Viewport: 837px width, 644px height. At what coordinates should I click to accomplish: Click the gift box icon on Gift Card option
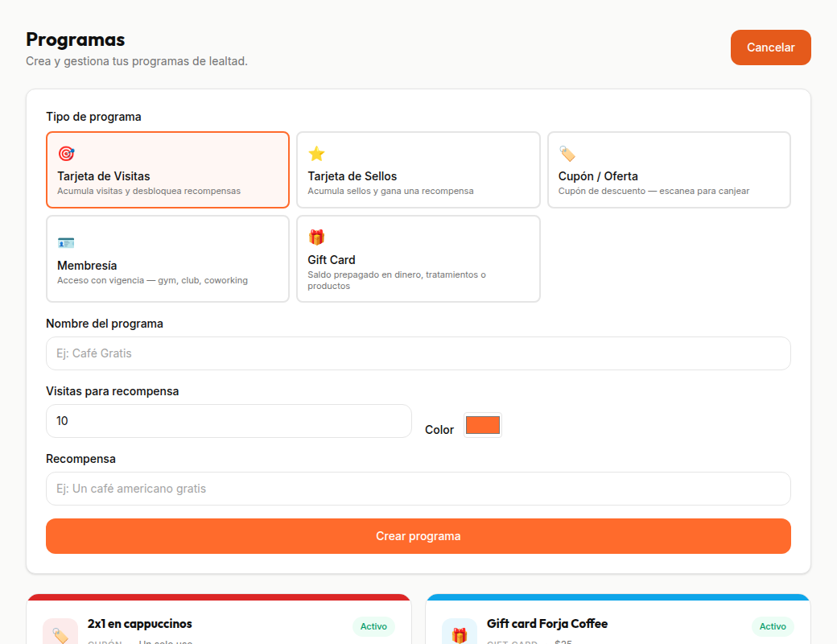[x=316, y=237]
